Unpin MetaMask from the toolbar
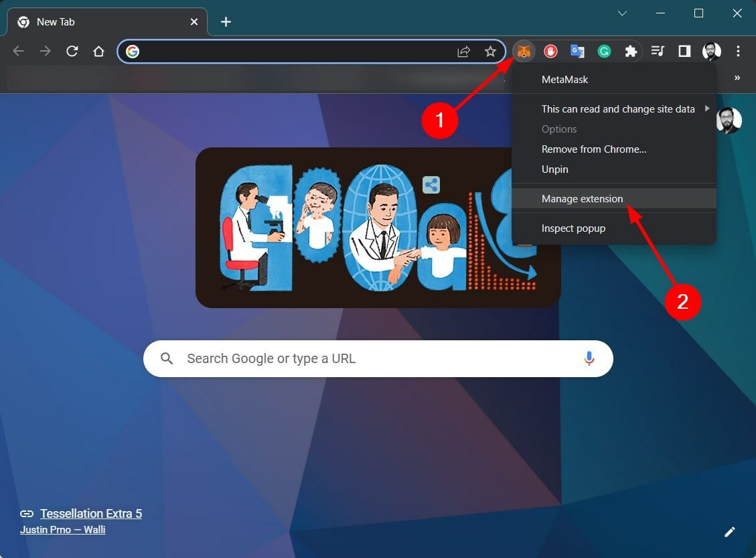 554,169
